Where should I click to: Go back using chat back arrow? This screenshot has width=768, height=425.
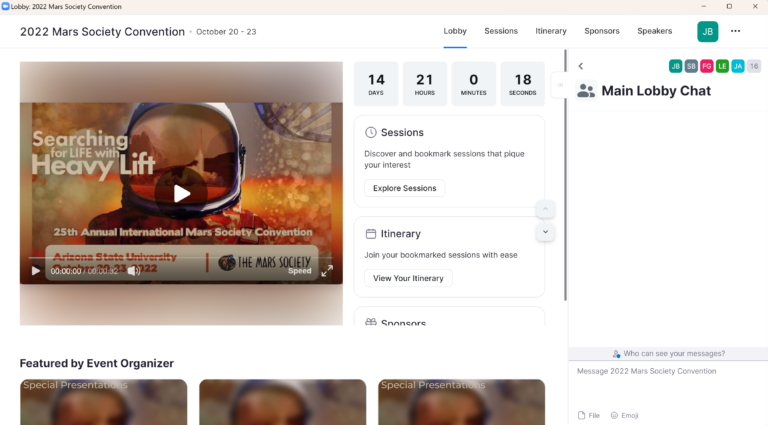[x=581, y=66]
